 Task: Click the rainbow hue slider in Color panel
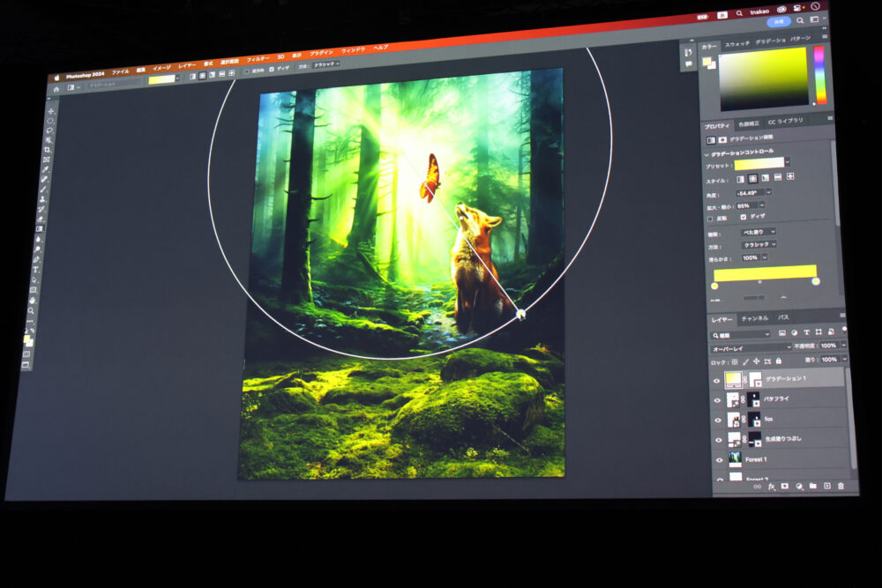(x=818, y=75)
